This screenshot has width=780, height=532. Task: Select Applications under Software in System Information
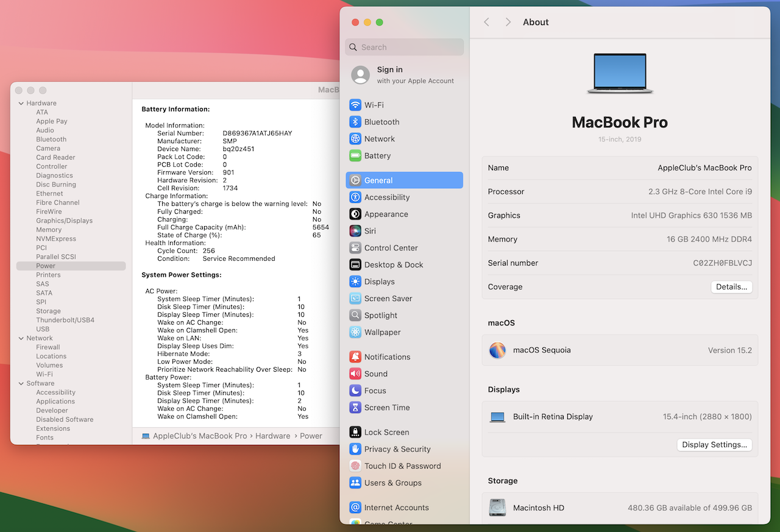55,402
